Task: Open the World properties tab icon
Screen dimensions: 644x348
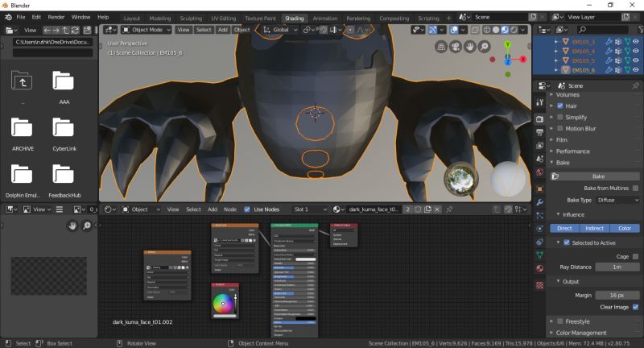Action: point(539,172)
